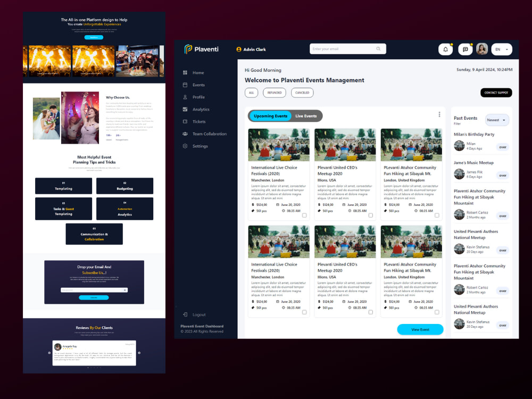Viewport: 532px width, 399px height.
Task: Click the search magnifier in the email field
Action: (x=378, y=49)
